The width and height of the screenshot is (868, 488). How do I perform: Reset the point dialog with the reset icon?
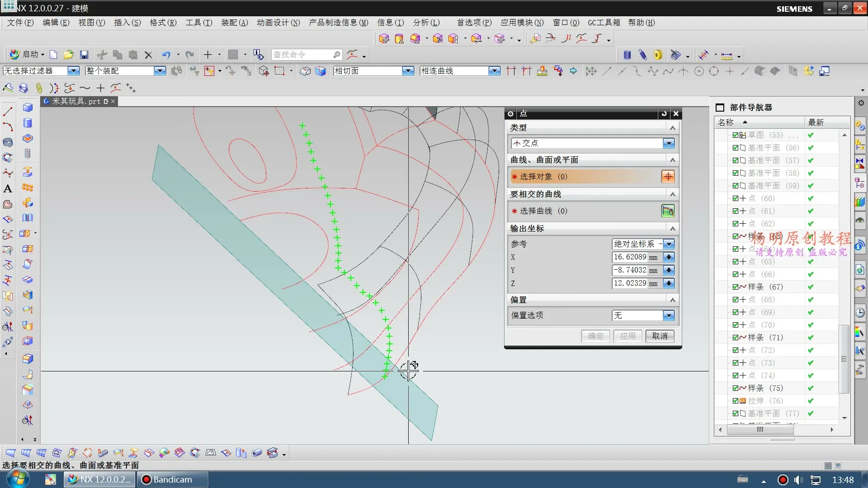pyautogui.click(x=664, y=113)
